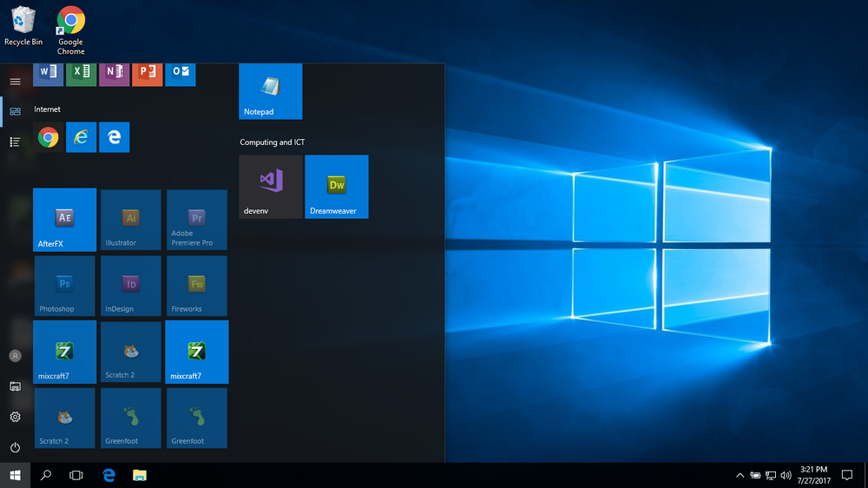
Task: Open the Action Center notifications
Action: pos(847,475)
